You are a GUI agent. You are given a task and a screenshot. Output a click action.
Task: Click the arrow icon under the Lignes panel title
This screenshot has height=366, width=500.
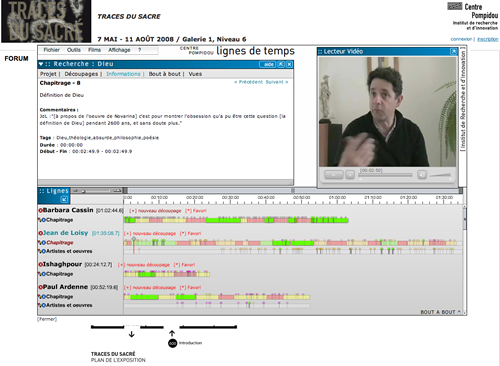pyautogui.click(x=64, y=199)
